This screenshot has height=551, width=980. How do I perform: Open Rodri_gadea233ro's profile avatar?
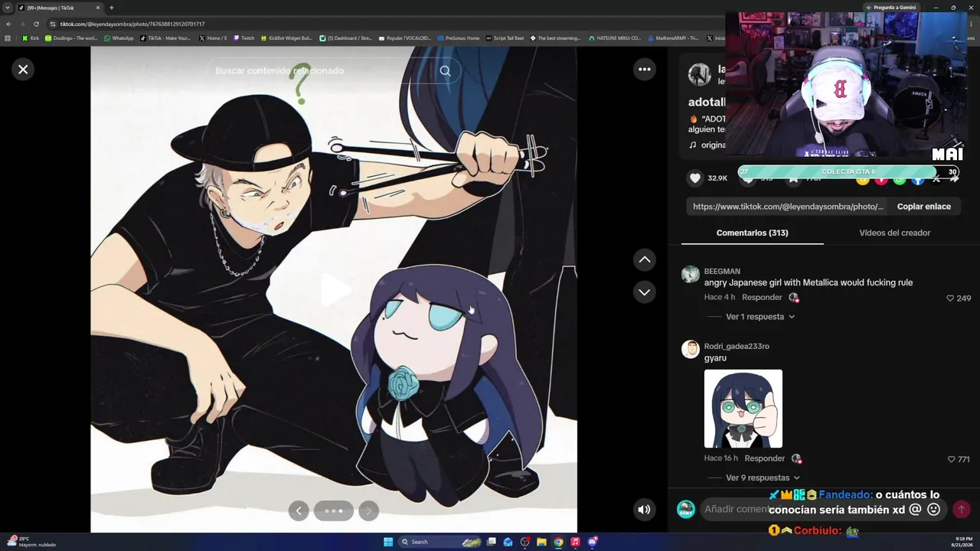691,350
